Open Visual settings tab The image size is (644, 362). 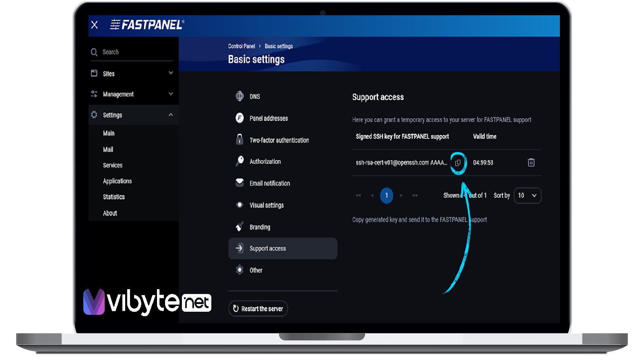tap(266, 205)
